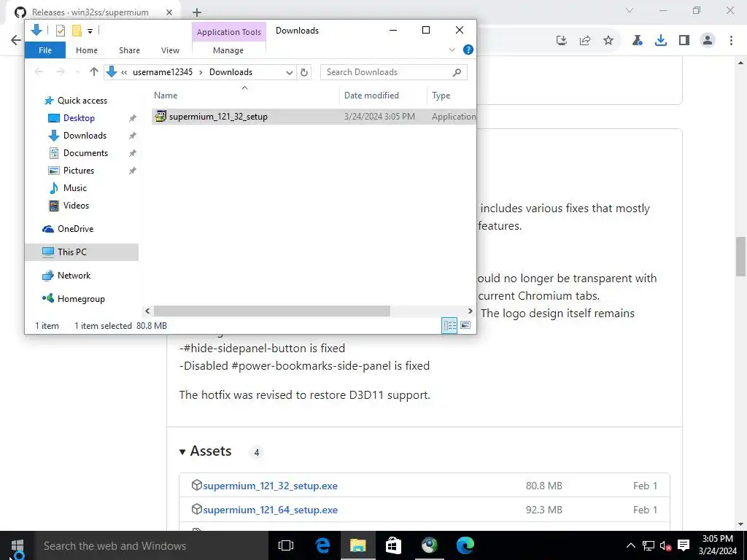747x560 pixels.
Task: Switch to the Home ribbon tab
Action: point(87,50)
